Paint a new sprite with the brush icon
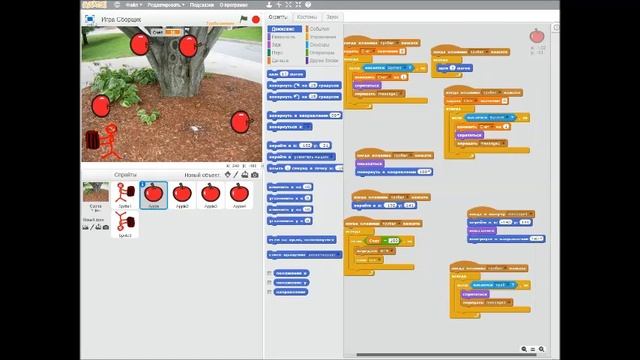 pos(236,175)
